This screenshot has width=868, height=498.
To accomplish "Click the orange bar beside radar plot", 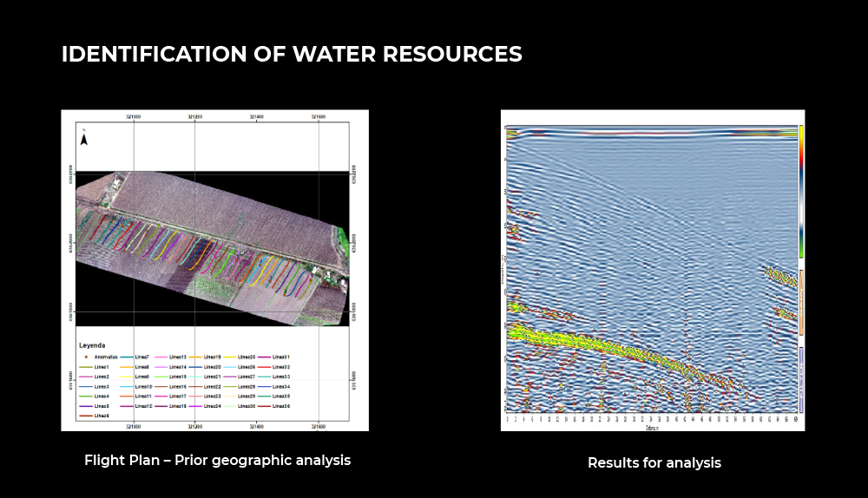I will coord(801,302).
